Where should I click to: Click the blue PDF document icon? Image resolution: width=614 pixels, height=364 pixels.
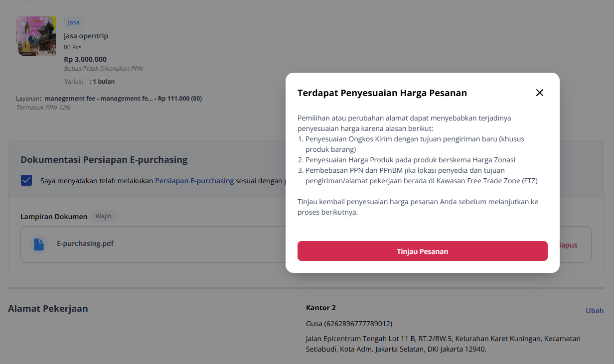(39, 244)
